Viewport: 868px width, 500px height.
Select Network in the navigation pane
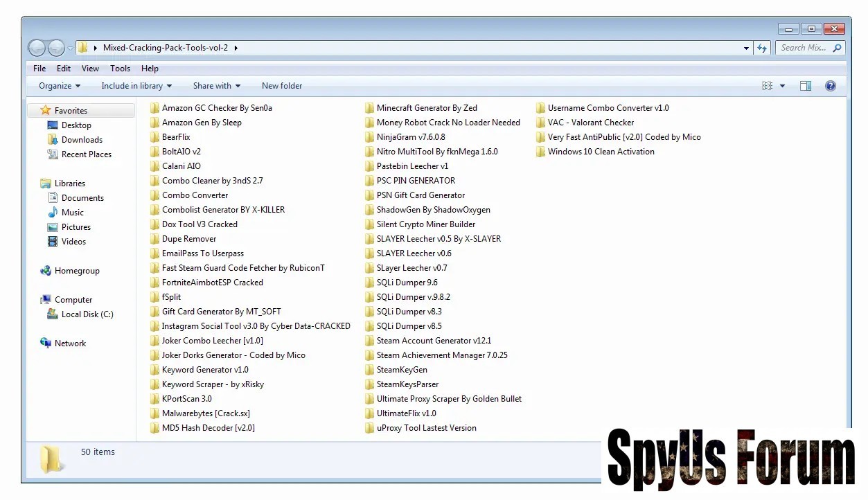tap(70, 343)
